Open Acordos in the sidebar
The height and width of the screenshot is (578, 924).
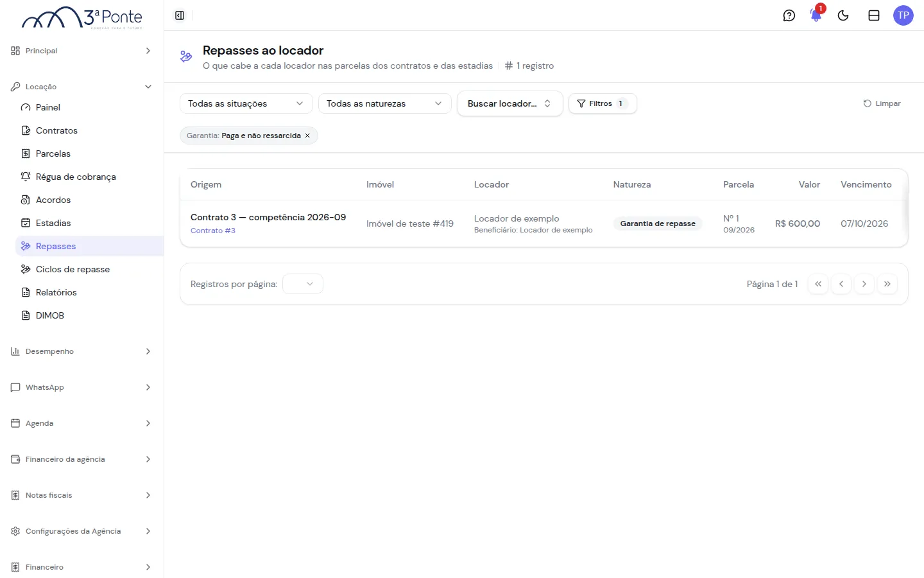tap(89, 200)
